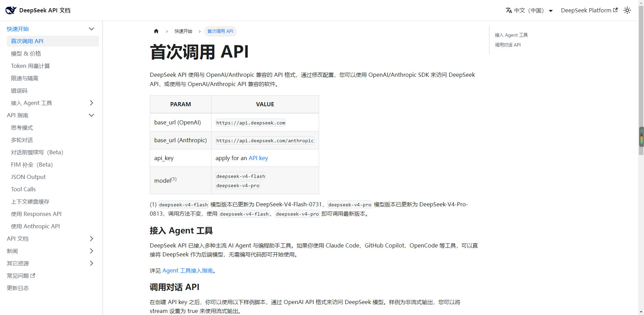
Task: Follow the API key link in the table
Action: (258, 158)
